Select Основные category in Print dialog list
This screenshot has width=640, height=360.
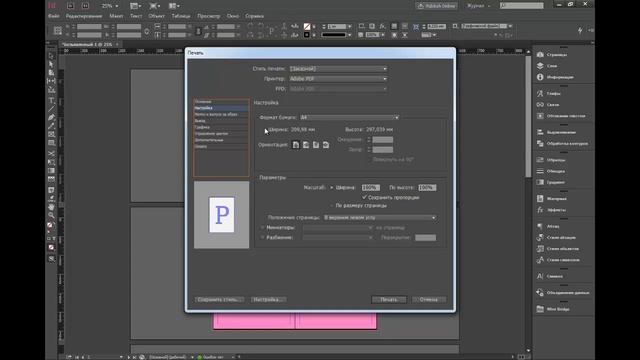[221, 102]
